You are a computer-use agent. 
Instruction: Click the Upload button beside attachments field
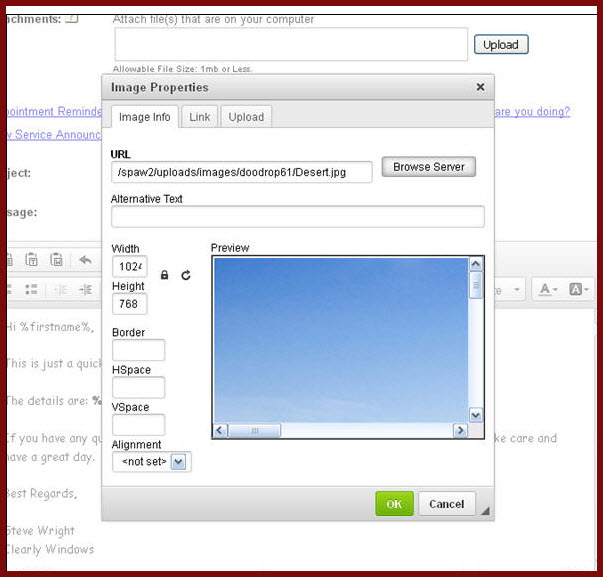click(x=501, y=45)
